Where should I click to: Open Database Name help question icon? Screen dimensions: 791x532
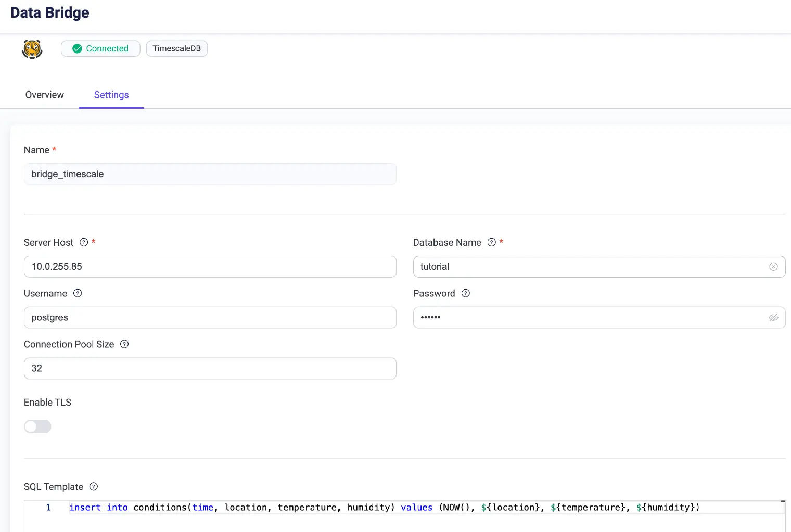click(491, 242)
